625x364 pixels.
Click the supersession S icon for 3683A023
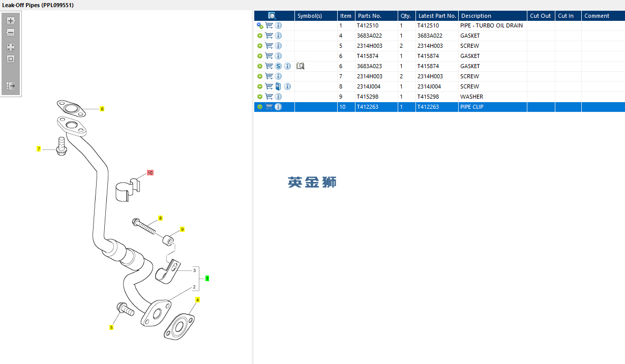[278, 66]
